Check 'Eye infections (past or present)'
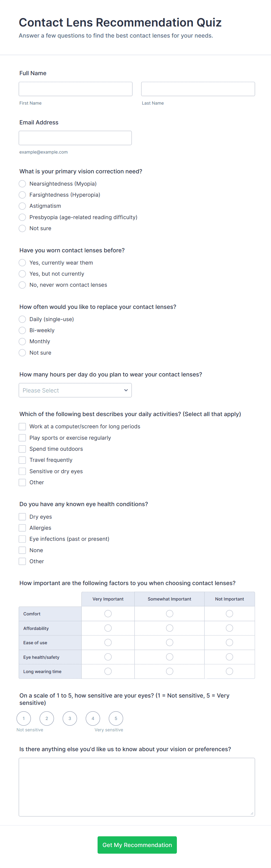This screenshot has width=271, height=868. [x=22, y=539]
